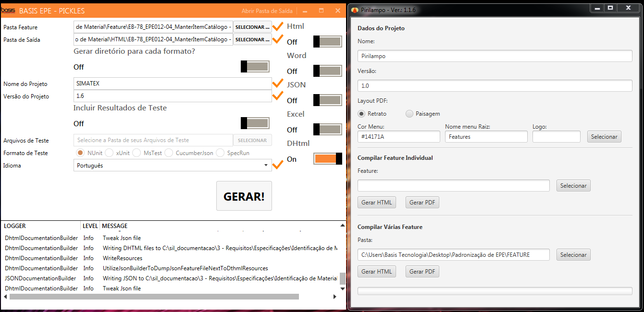Click the checkmark icon beside Nome do Projeto

click(277, 84)
